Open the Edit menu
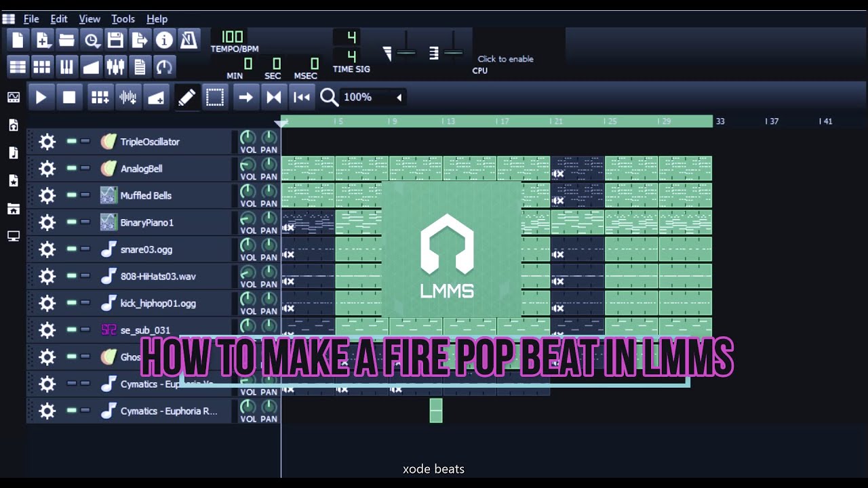Screen dimensions: 868x488 click(x=59, y=19)
